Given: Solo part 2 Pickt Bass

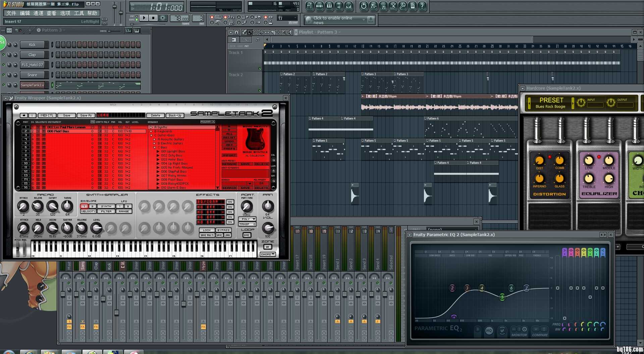Looking at the screenshot, I should [38, 131].
